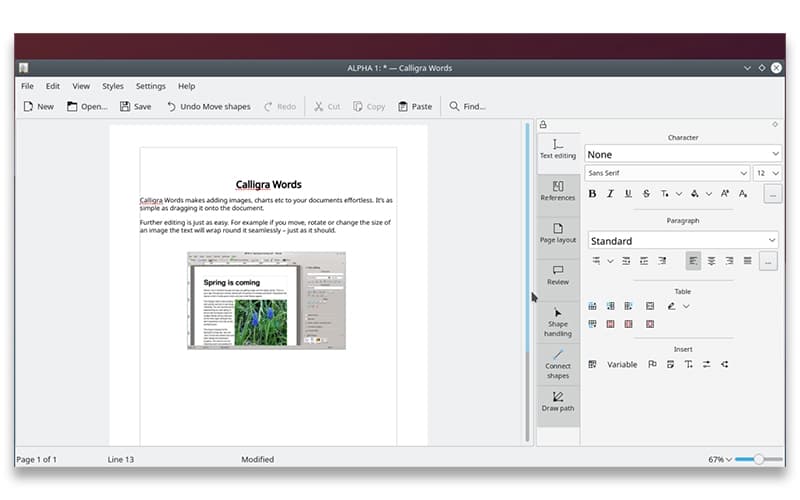Viewport: 800px width, 500px height.
Task: Click the first red delete row icon
Action: pos(611,324)
